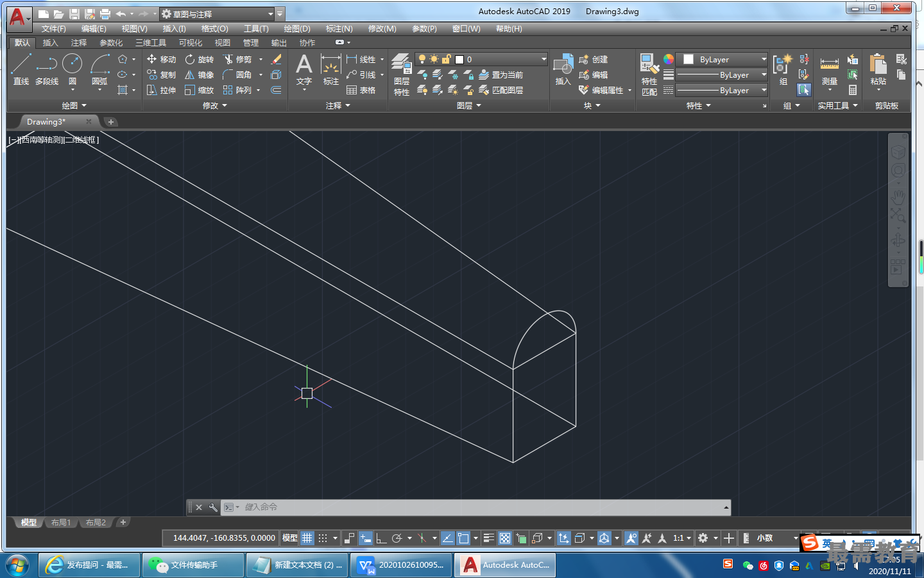Click the 拉伸 stretch tool
The width and height of the screenshot is (924, 578).
click(x=161, y=90)
